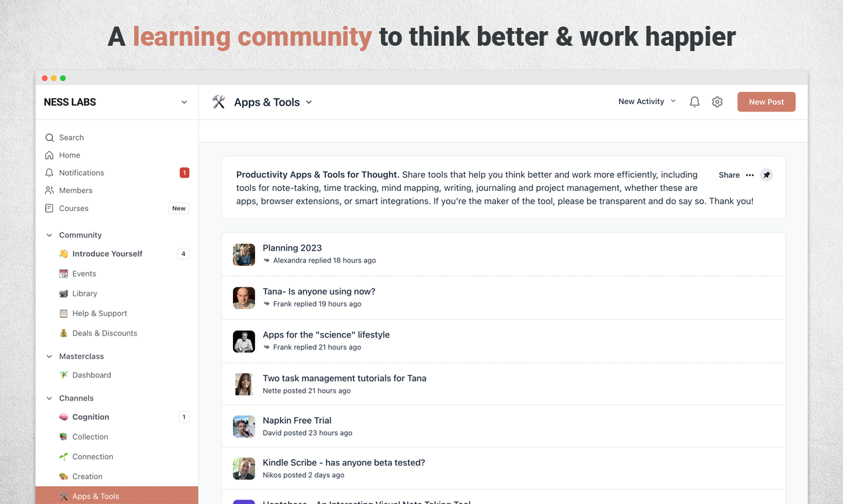Click the New Post button
The image size is (843, 504).
click(x=766, y=102)
